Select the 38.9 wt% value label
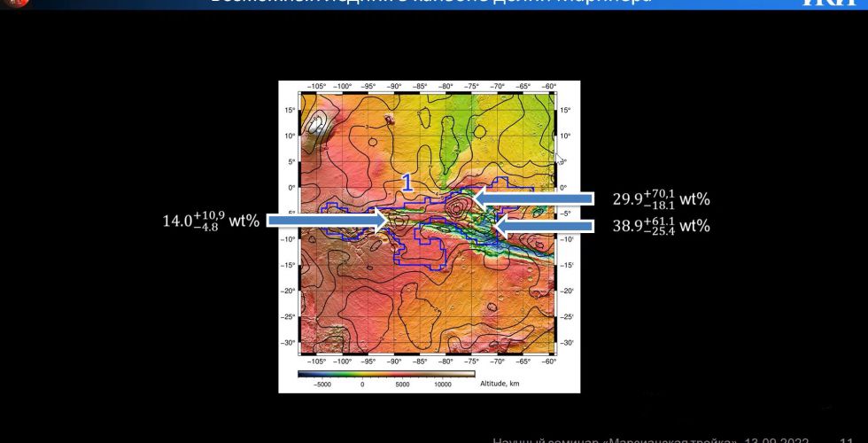This screenshot has height=443, width=868. [x=661, y=225]
